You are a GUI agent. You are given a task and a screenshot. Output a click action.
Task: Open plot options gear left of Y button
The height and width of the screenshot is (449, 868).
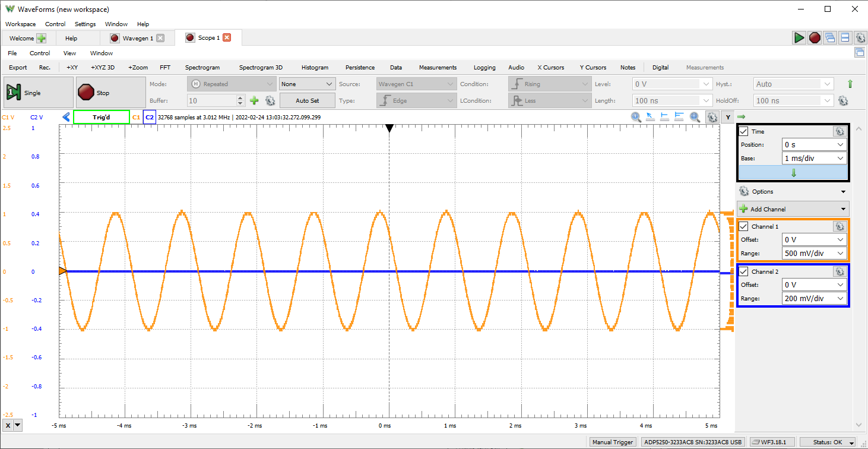click(x=712, y=117)
